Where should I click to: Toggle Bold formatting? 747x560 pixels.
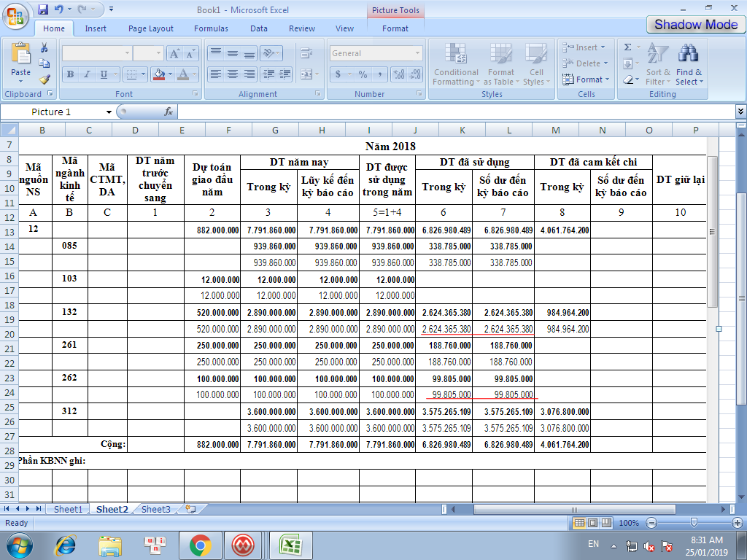(70, 74)
